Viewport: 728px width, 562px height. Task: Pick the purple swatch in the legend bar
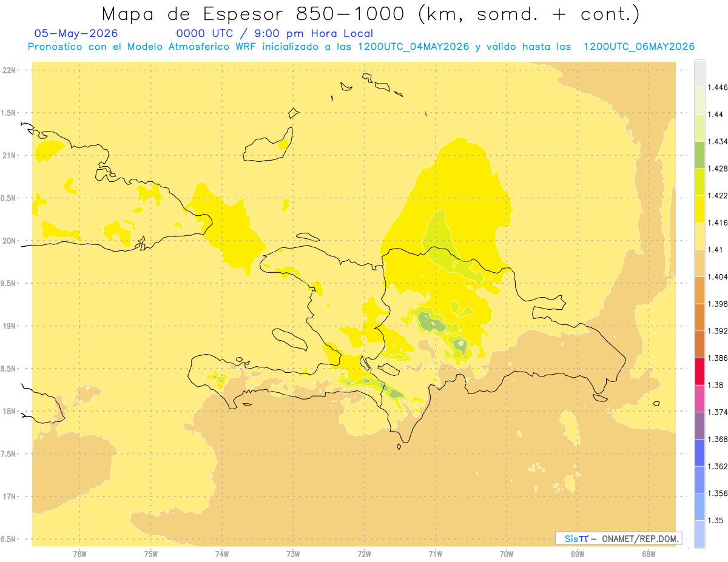point(699,426)
